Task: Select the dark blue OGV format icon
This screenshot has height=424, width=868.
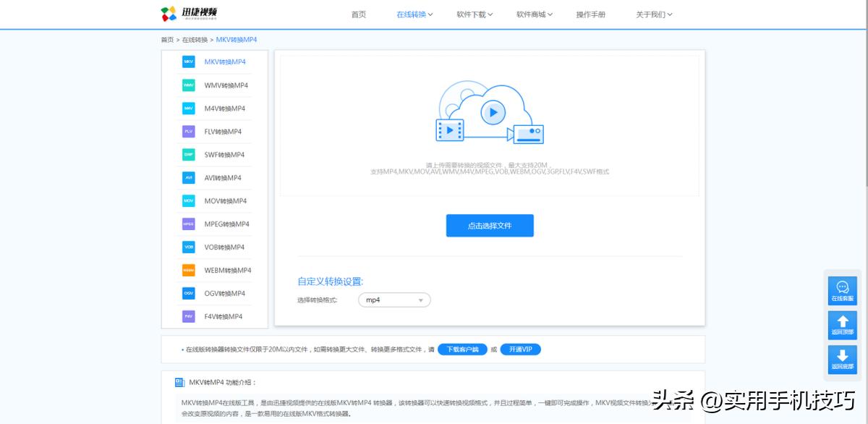Action: pos(189,293)
